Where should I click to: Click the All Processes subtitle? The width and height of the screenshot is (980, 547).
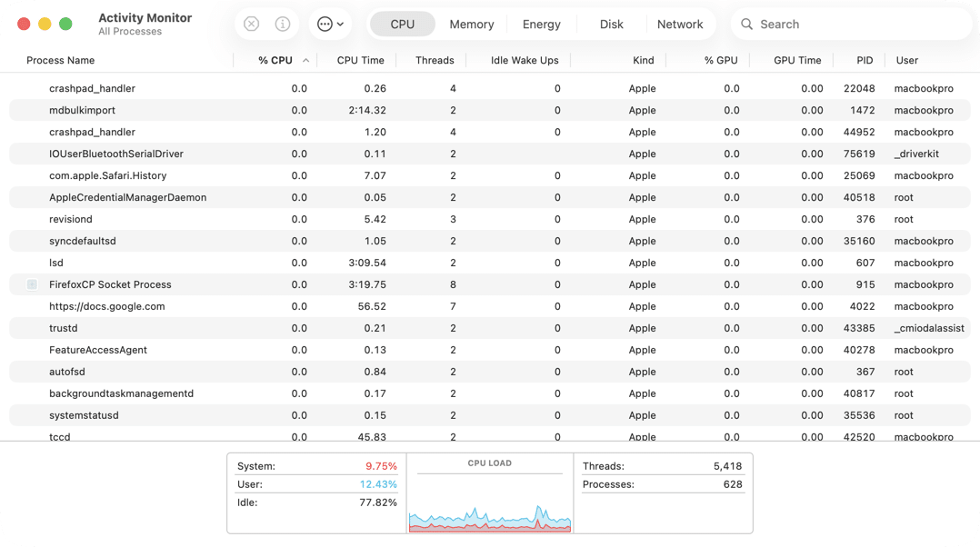click(130, 32)
